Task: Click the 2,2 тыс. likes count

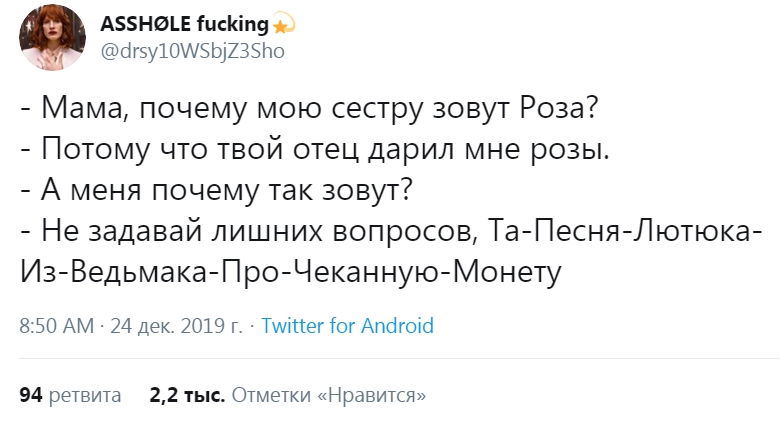Action: pyautogui.click(x=186, y=395)
